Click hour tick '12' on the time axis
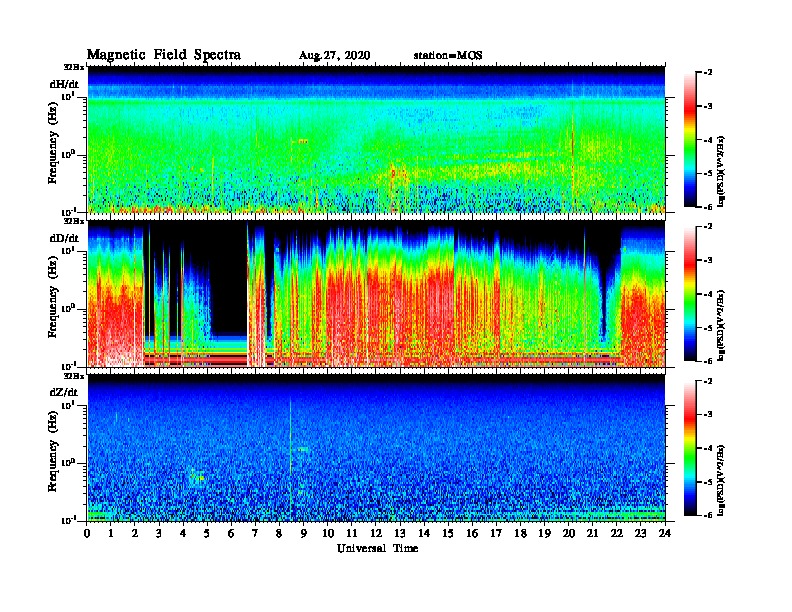 [x=376, y=533]
